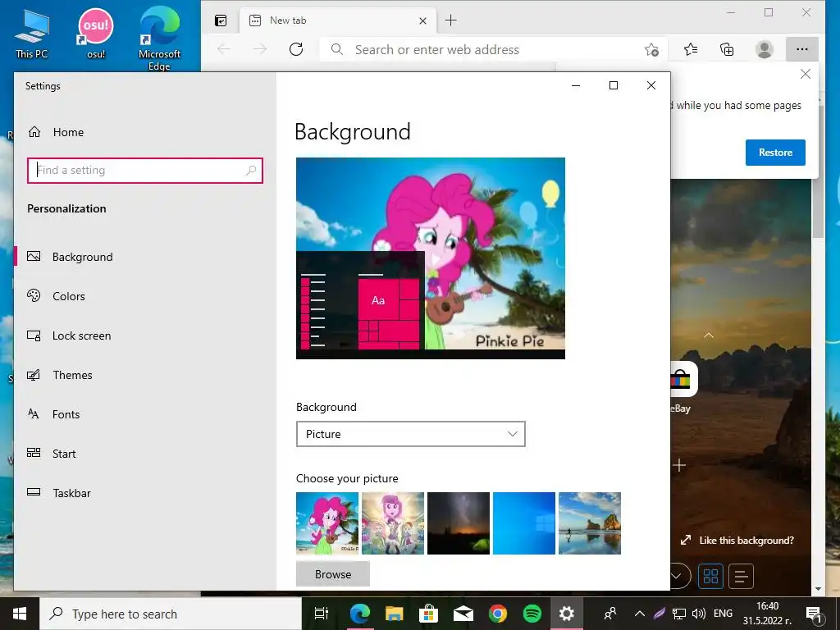Close the Settings window

(651, 85)
